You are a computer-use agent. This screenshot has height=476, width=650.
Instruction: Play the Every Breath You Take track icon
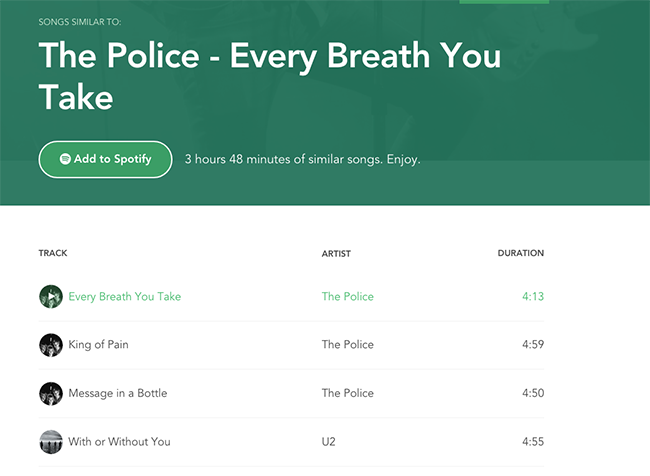click(51, 296)
